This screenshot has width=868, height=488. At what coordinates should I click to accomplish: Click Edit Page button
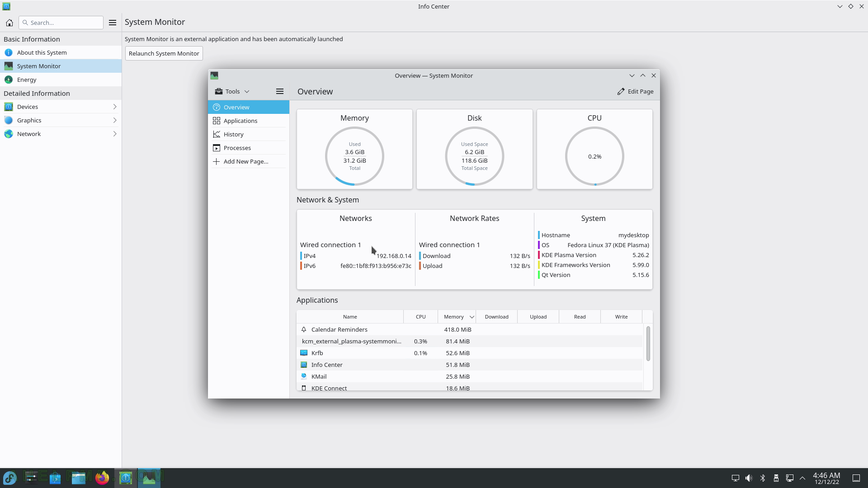pos(635,91)
